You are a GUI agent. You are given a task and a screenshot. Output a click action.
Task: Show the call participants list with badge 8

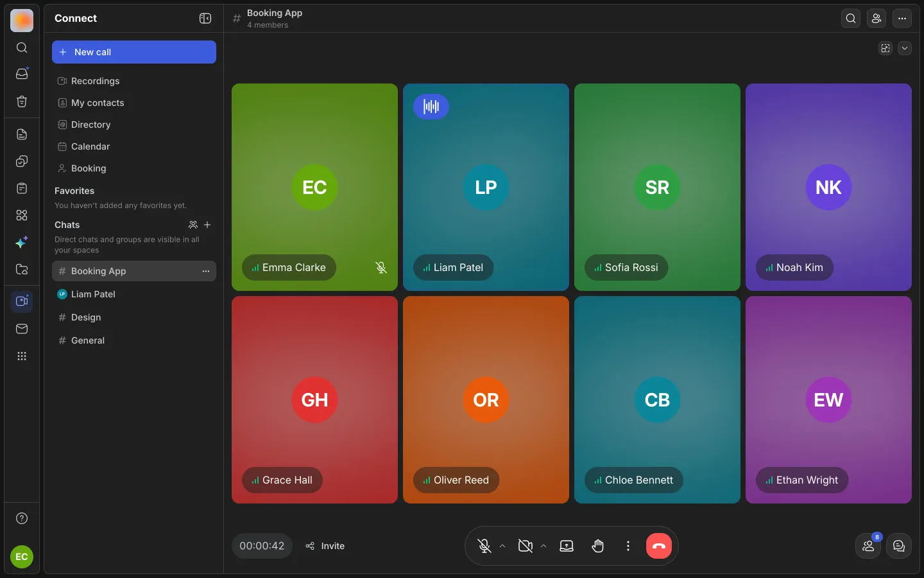(x=868, y=546)
